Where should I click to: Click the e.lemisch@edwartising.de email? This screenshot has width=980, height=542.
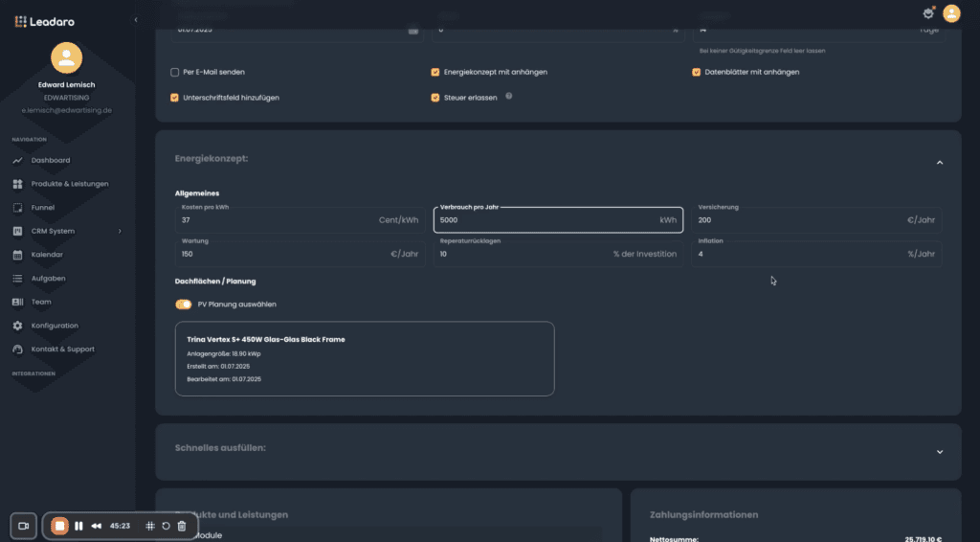click(x=67, y=111)
